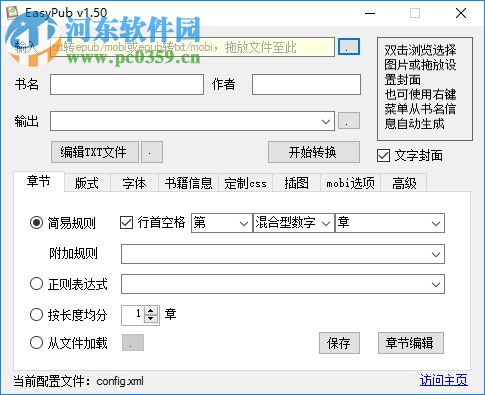Switch to the mobi选项 tab
Image resolution: width=485 pixels, height=395 pixels.
tap(350, 183)
